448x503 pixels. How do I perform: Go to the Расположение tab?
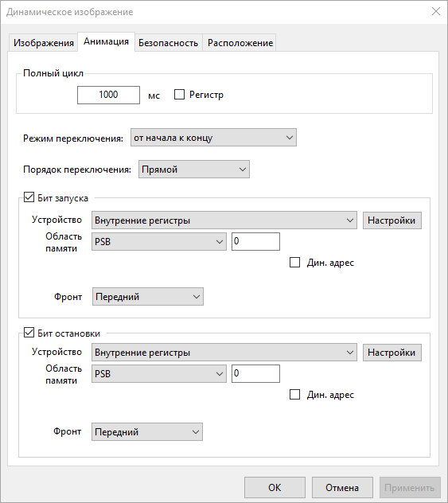pos(240,43)
